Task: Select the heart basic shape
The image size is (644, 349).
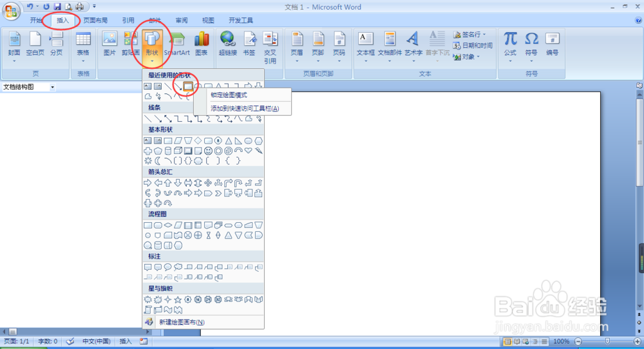Action: coord(248,151)
